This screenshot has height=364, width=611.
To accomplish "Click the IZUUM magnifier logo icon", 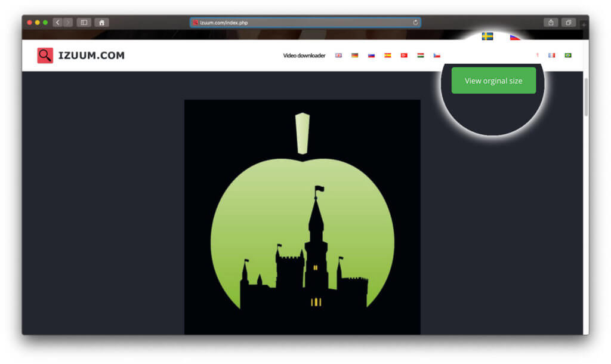I will (x=45, y=55).
